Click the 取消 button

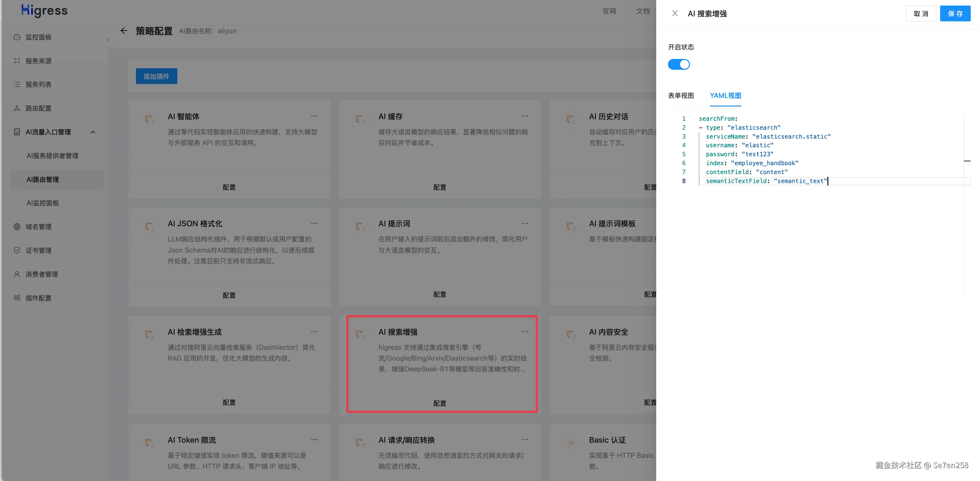(x=921, y=14)
